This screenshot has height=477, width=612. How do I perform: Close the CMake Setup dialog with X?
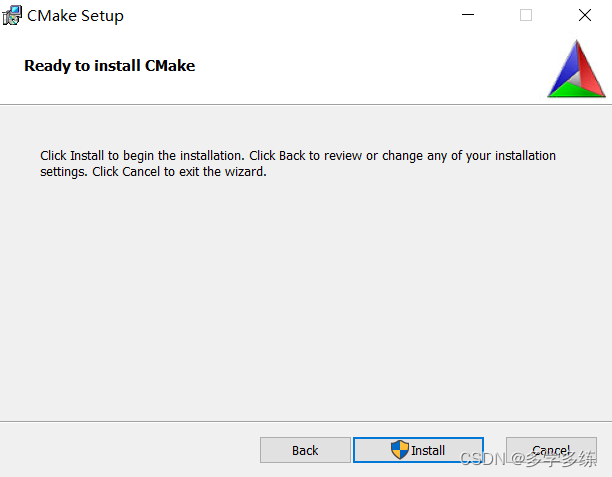coord(585,15)
